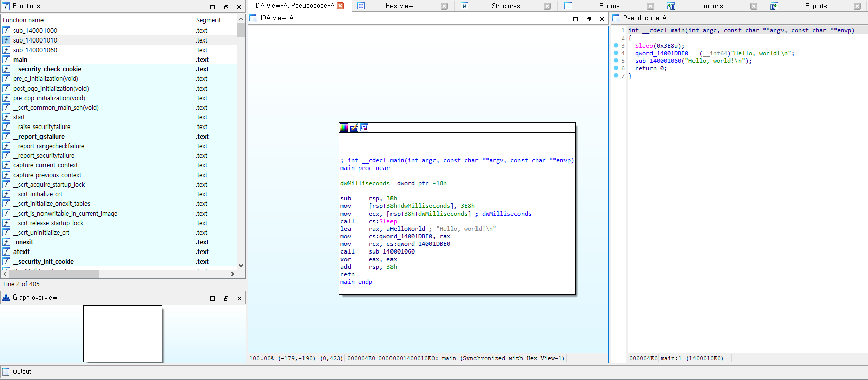Click the Graph overview thumbnail rectangle

coord(123,333)
